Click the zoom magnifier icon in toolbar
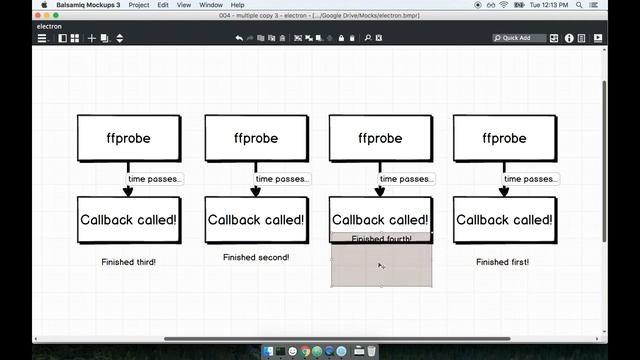This screenshot has width=640, height=360. pyautogui.click(x=368, y=38)
